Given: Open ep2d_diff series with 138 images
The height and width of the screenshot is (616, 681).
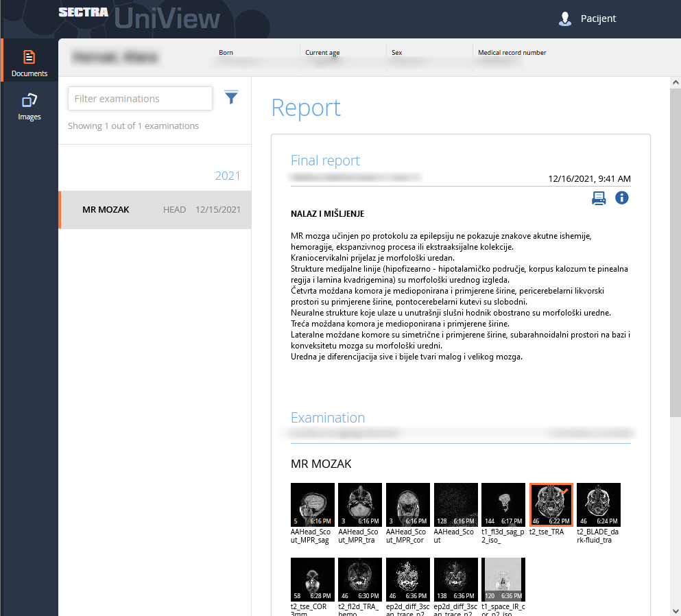Looking at the screenshot, I should point(455,580).
